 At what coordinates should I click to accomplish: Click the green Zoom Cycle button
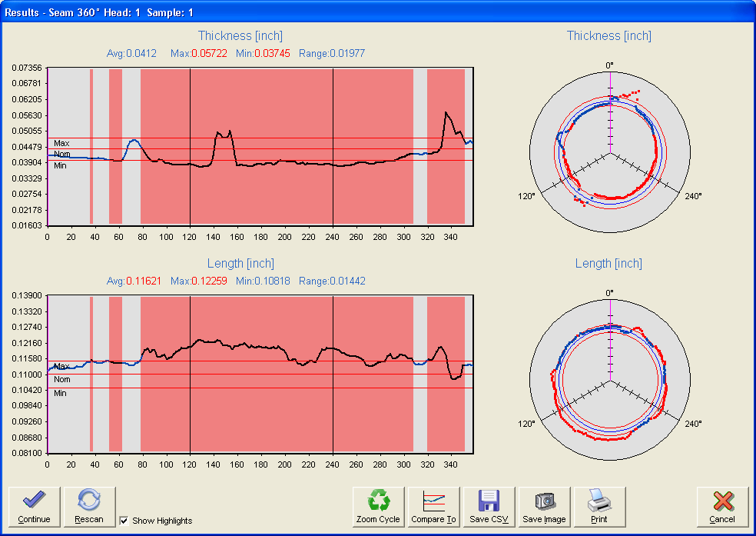[x=378, y=507]
